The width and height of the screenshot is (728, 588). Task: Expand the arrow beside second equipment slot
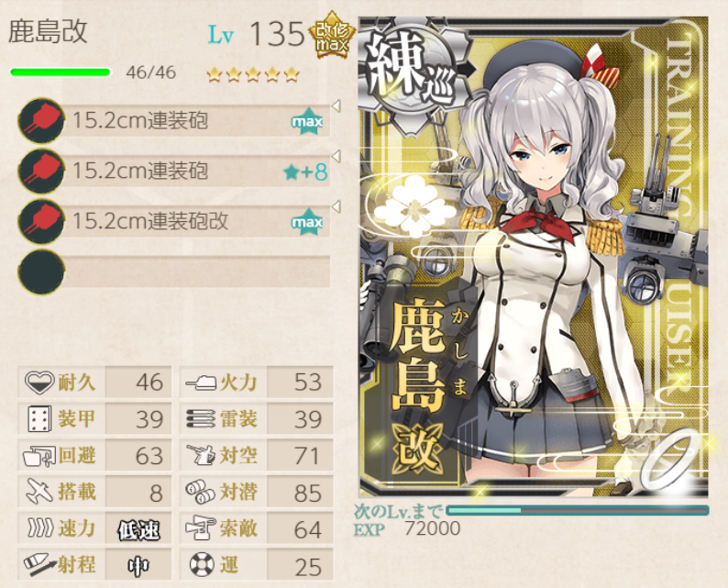click(336, 157)
